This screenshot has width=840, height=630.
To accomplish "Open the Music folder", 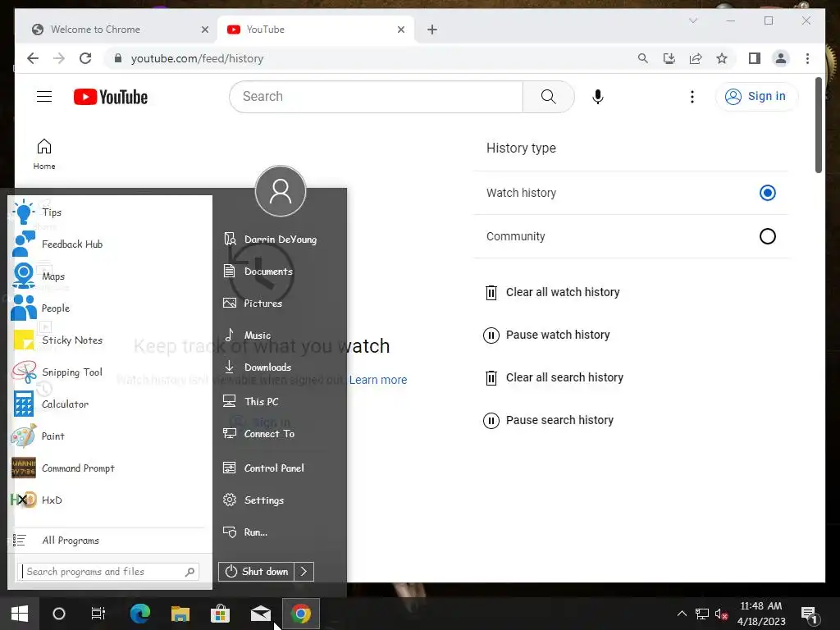I will coord(248,336).
